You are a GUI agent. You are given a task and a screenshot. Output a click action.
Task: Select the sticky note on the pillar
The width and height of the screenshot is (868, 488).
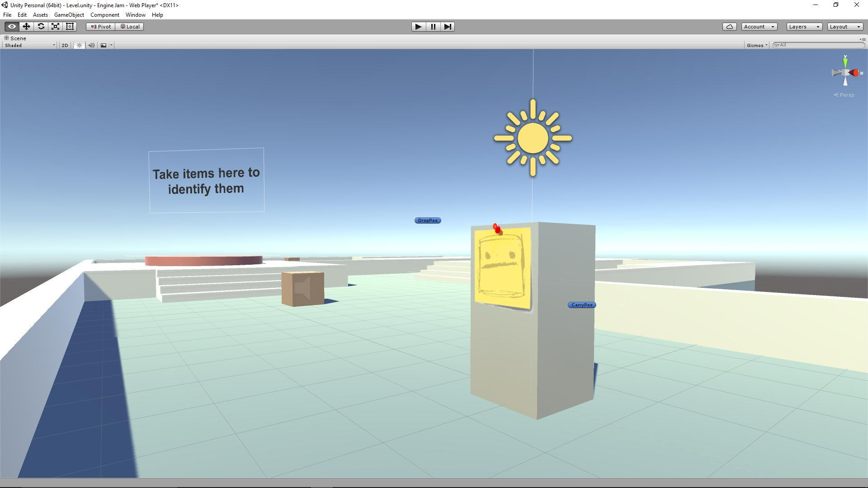point(503,268)
